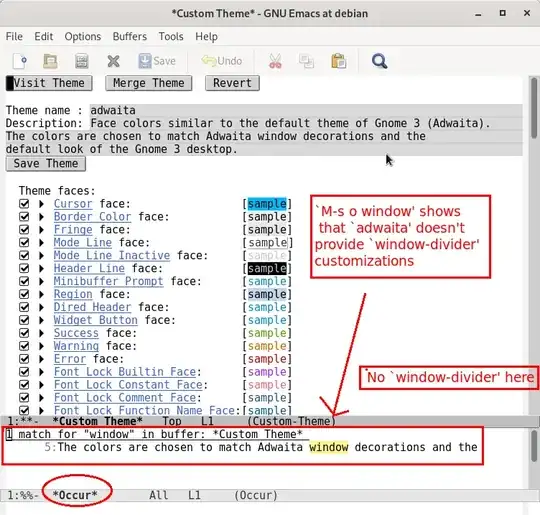The image size is (540, 515).
Task: Expand the Header Line face triangle
Action: coord(41,268)
